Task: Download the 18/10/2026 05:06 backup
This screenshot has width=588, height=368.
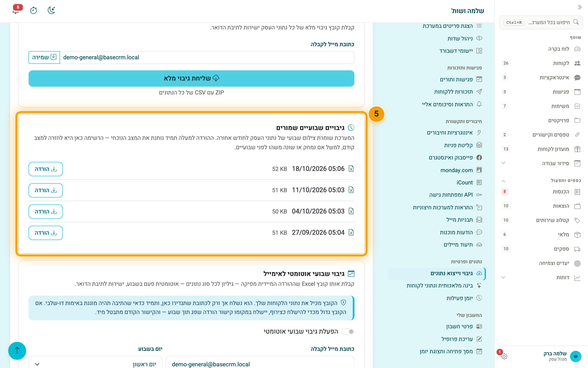Action: click(46, 169)
